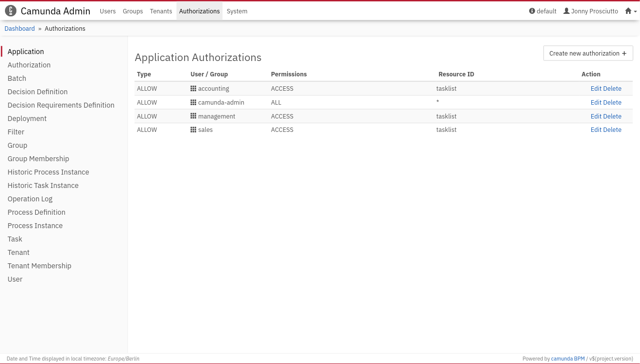
Task: Open the Tenants menu
Action: pos(161,11)
